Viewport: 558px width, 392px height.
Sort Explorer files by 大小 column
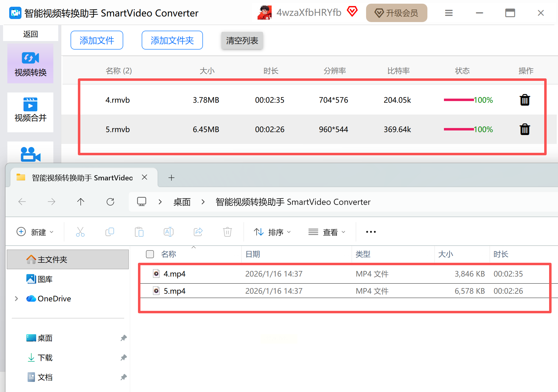click(446, 254)
